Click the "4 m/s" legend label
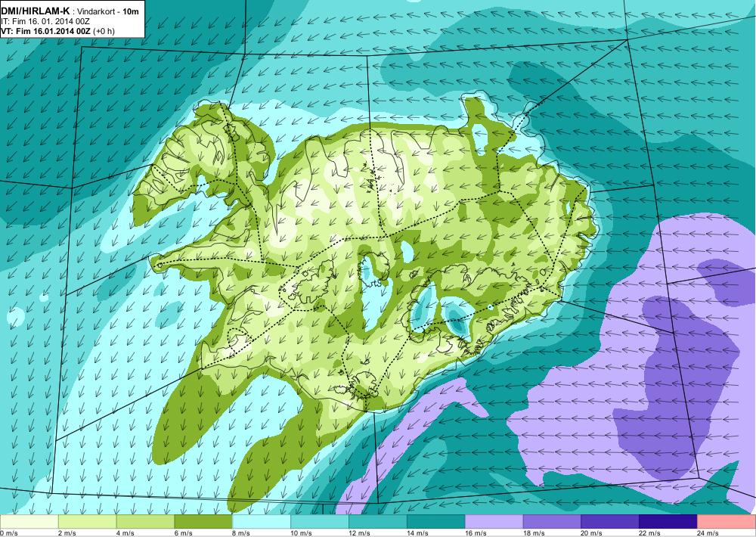756x537 pixels. (x=126, y=533)
